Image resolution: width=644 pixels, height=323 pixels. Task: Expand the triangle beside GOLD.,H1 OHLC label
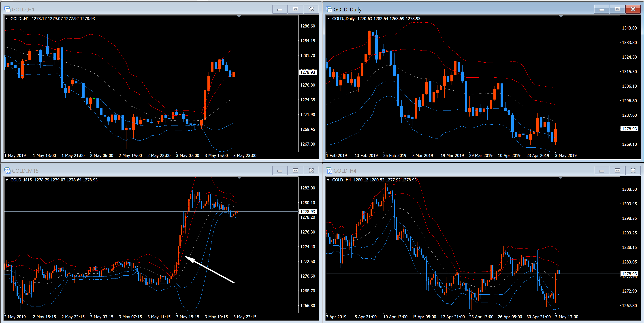tap(7, 19)
